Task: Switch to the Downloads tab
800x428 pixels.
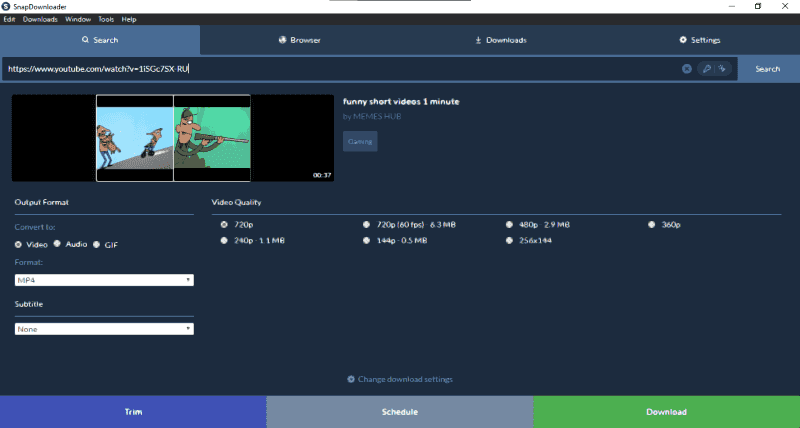Action: coord(500,40)
